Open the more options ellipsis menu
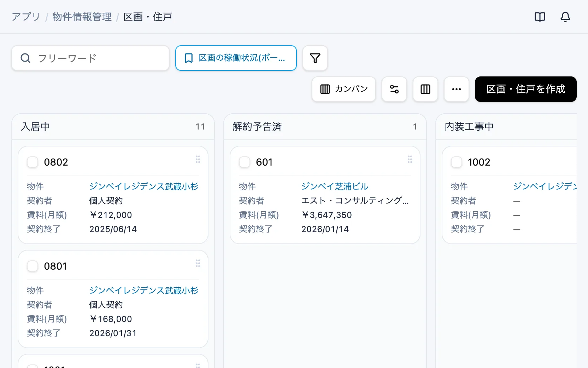 coord(457,89)
